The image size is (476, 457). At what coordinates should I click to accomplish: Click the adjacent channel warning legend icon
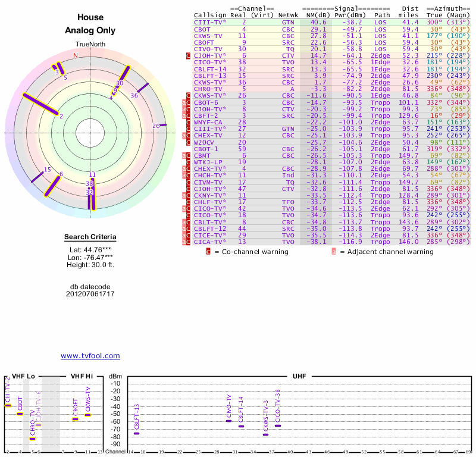[x=334, y=252]
